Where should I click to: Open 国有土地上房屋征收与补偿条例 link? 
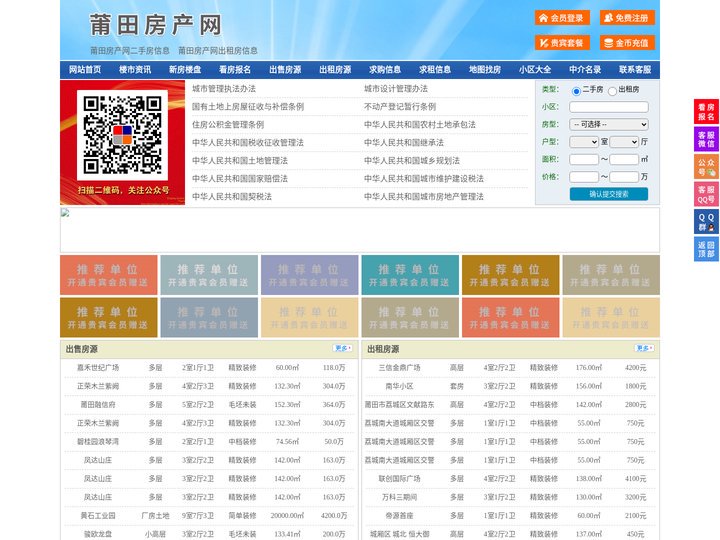[x=248, y=107]
